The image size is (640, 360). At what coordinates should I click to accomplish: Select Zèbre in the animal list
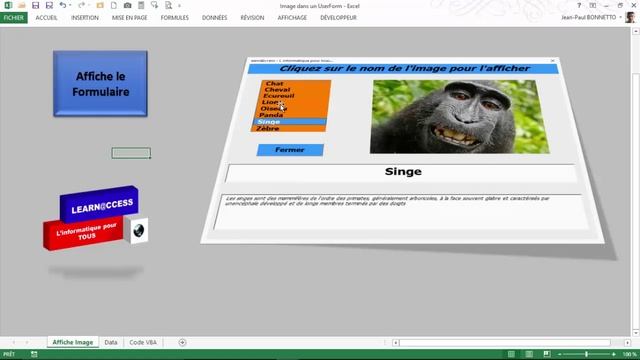click(x=268, y=128)
